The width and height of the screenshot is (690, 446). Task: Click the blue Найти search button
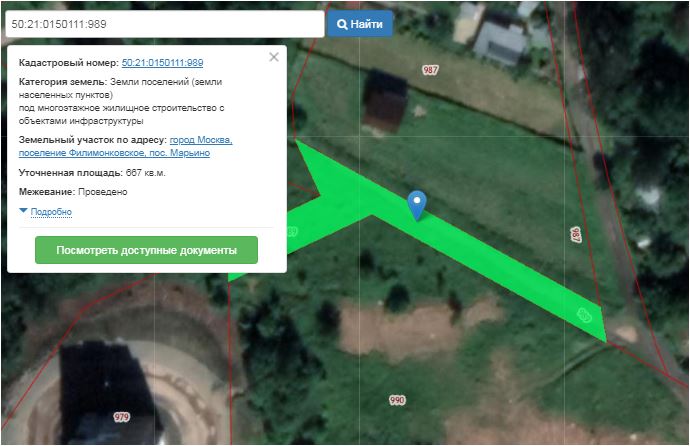(x=360, y=24)
